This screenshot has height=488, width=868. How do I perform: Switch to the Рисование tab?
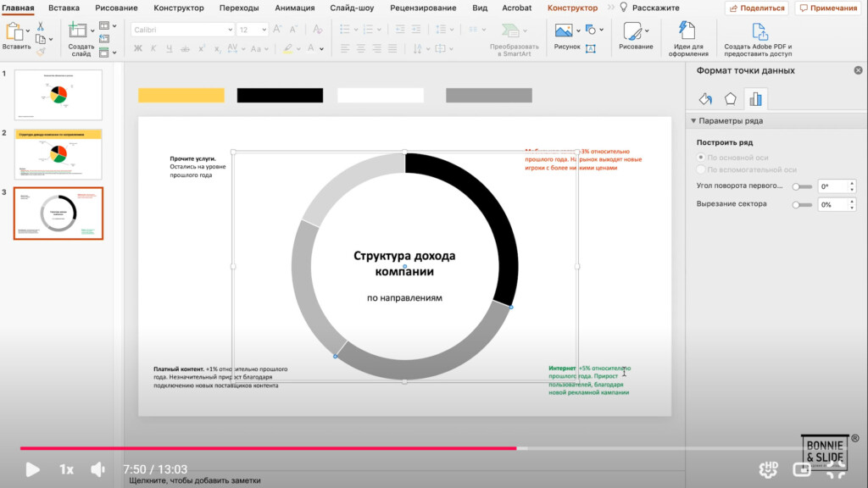click(116, 8)
